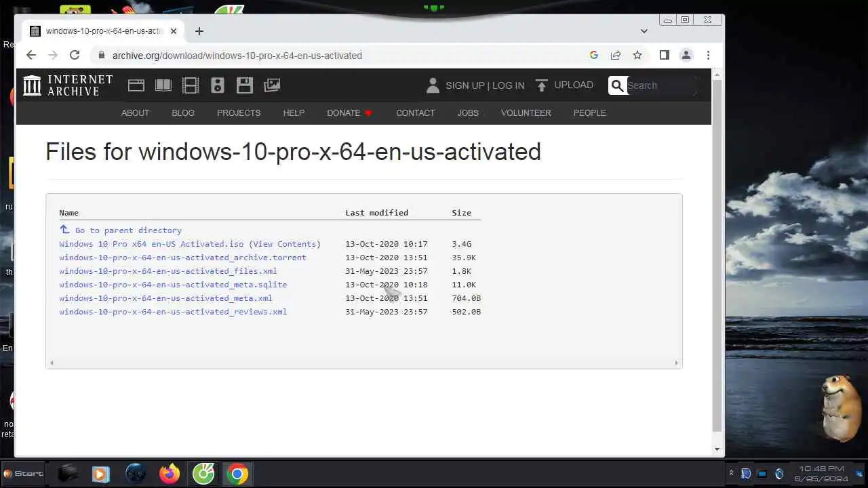The image size is (868, 488).
Task: Open the CONTACT menu item
Action: [416, 113]
